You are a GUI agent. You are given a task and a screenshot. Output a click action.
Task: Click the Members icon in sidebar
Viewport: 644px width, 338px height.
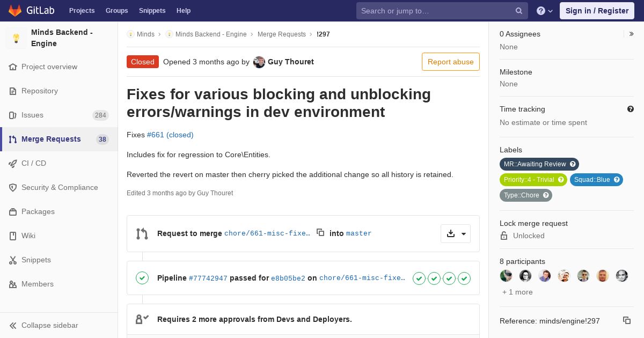pyautogui.click(x=13, y=284)
